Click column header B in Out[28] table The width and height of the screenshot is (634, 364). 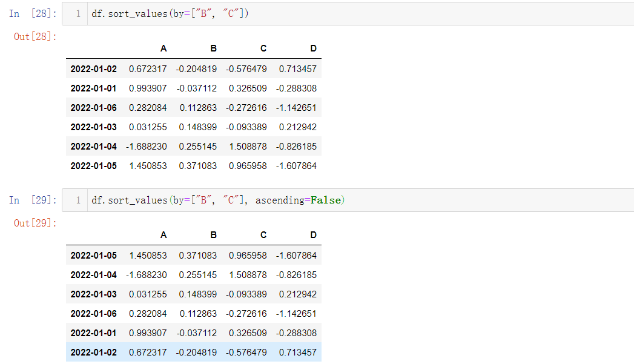point(214,48)
